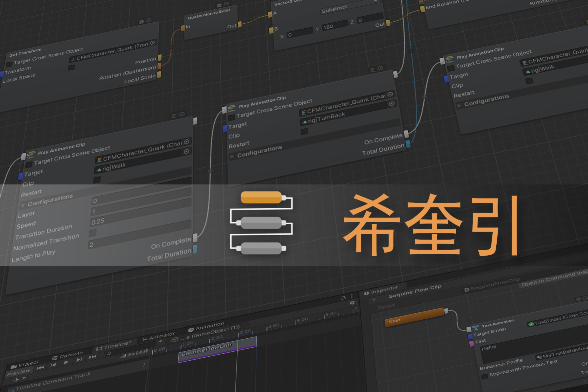Click the Position output port on Get Transform
This screenshot has height=392, width=588.
click(160, 58)
